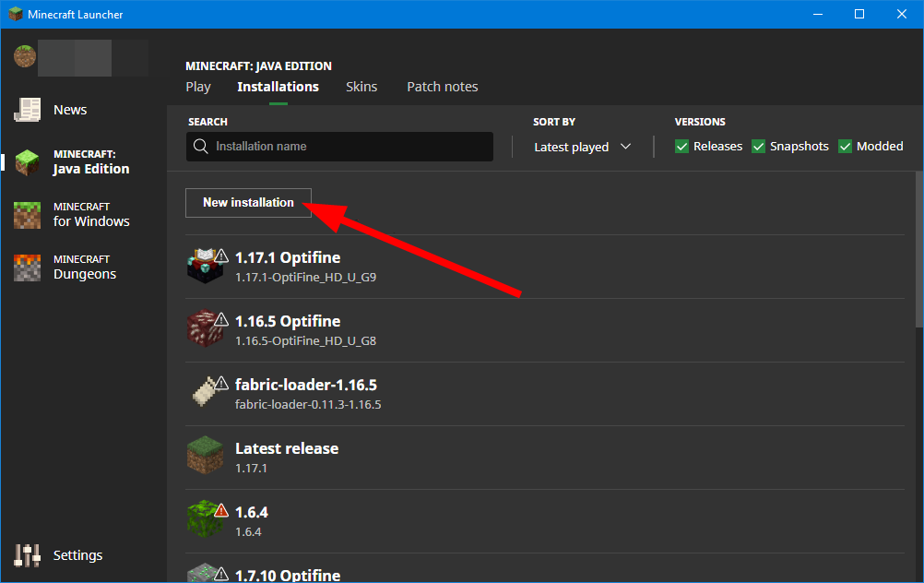924x583 pixels.
Task: Open the Patch notes tab
Action: (x=443, y=87)
